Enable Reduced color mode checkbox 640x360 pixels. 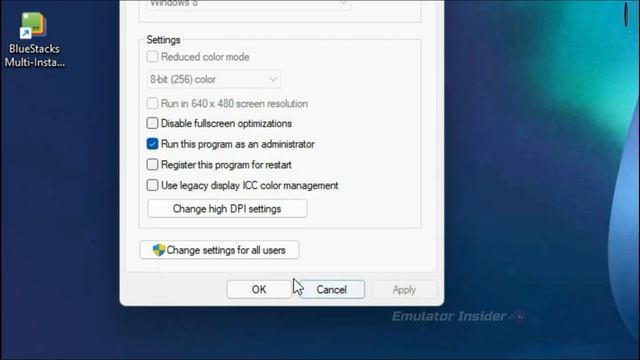pyautogui.click(x=152, y=56)
